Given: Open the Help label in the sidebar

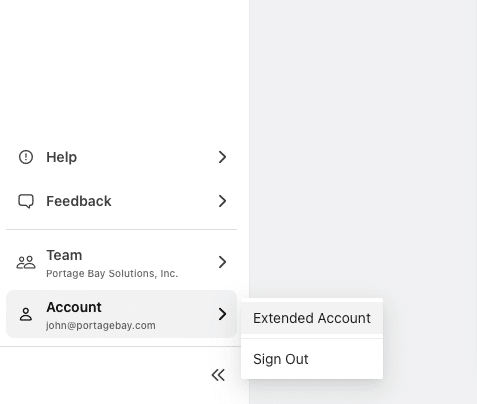Looking at the screenshot, I should click(x=62, y=157).
